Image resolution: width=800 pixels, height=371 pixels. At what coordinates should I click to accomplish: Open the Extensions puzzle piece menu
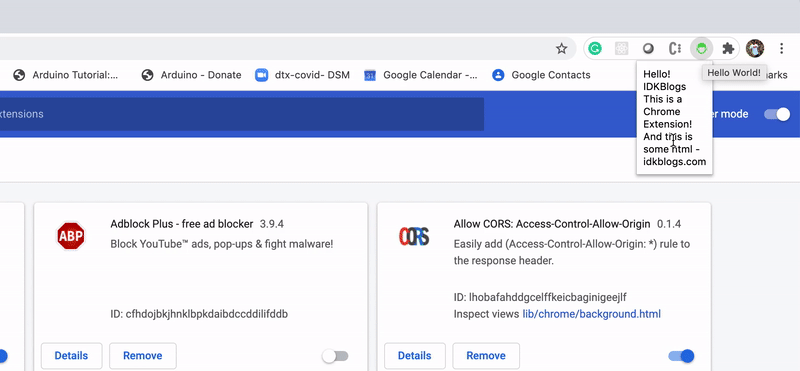point(728,48)
